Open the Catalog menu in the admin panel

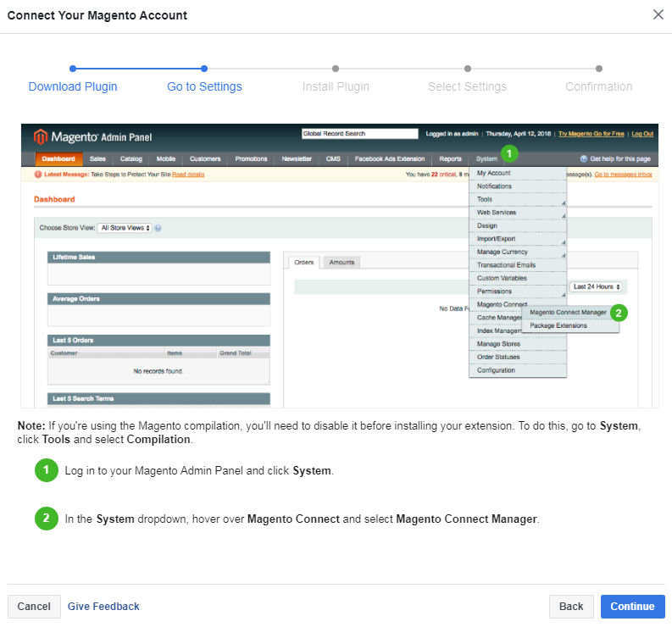coord(131,159)
